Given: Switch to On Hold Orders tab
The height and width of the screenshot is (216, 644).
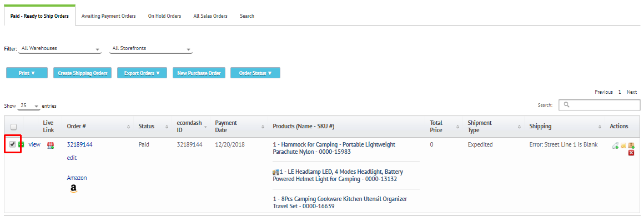Looking at the screenshot, I should tap(165, 16).
